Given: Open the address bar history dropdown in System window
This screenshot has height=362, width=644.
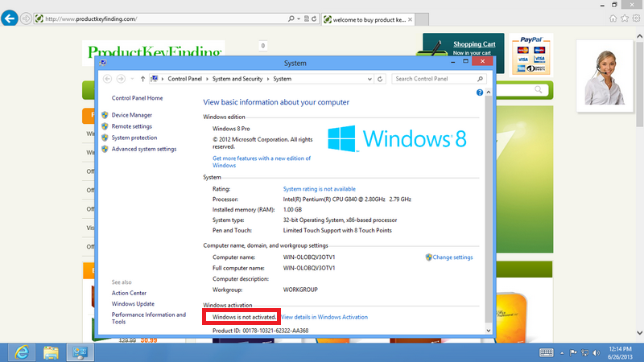Looking at the screenshot, I should click(x=369, y=79).
